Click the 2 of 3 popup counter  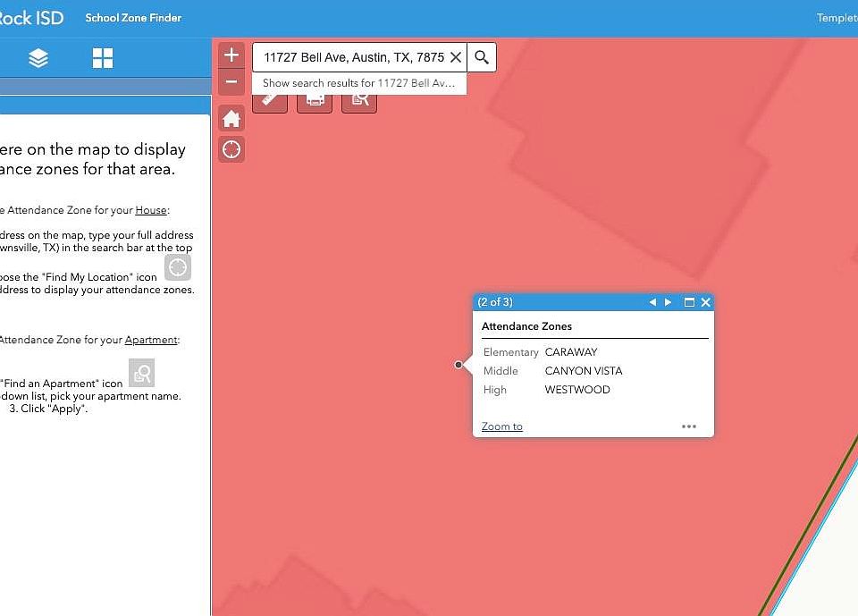495,301
